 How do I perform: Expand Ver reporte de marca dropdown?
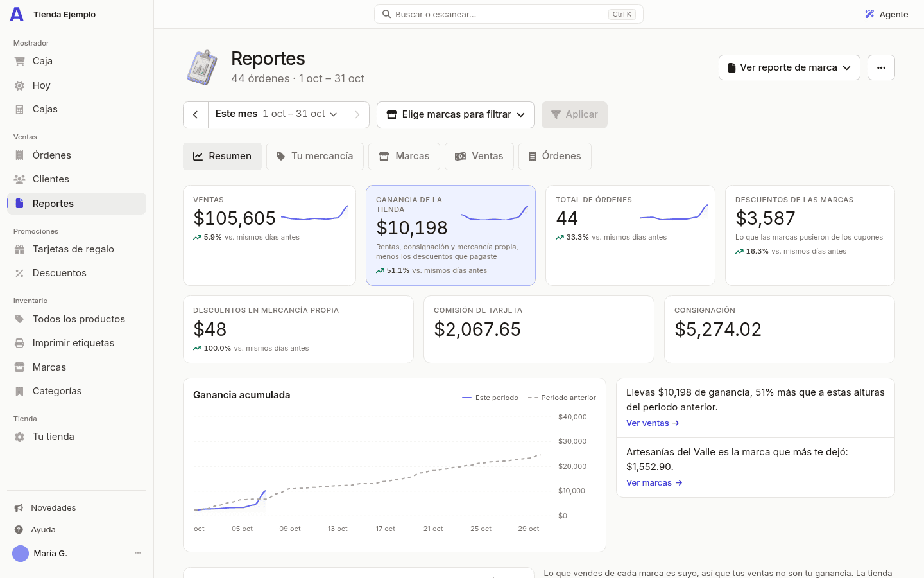point(789,67)
